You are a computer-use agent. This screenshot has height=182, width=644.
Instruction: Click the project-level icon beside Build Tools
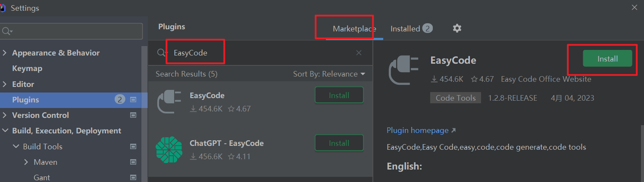[133, 146]
